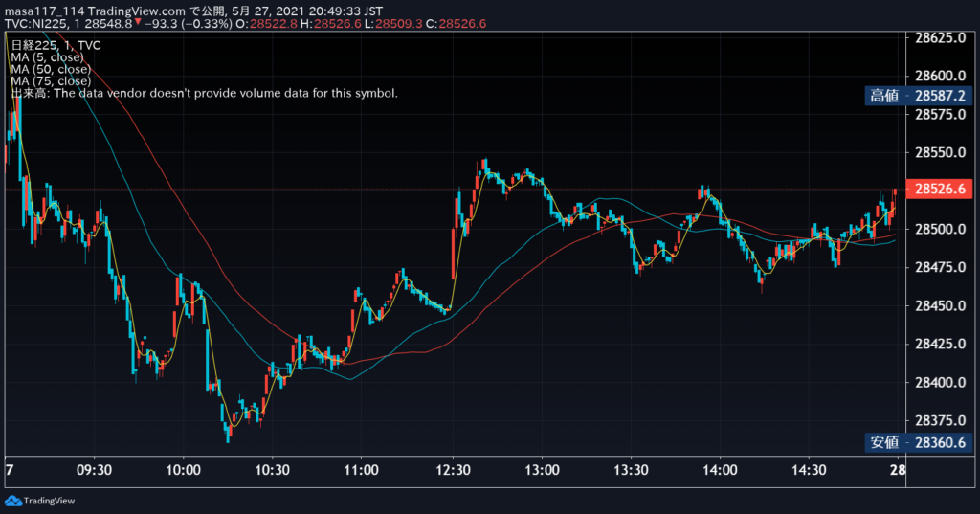Click the 安値 28360.6 low price label
This screenshot has width=980, height=514.
(x=918, y=443)
